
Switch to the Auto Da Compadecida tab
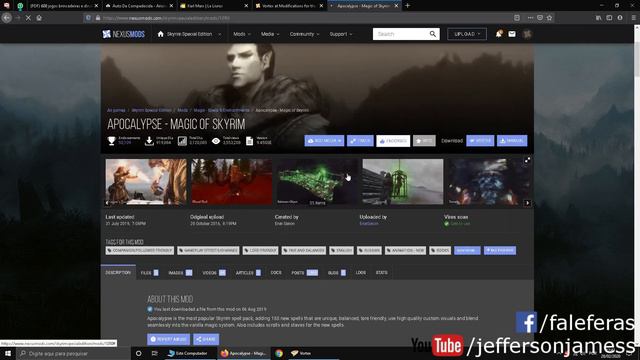point(139,6)
